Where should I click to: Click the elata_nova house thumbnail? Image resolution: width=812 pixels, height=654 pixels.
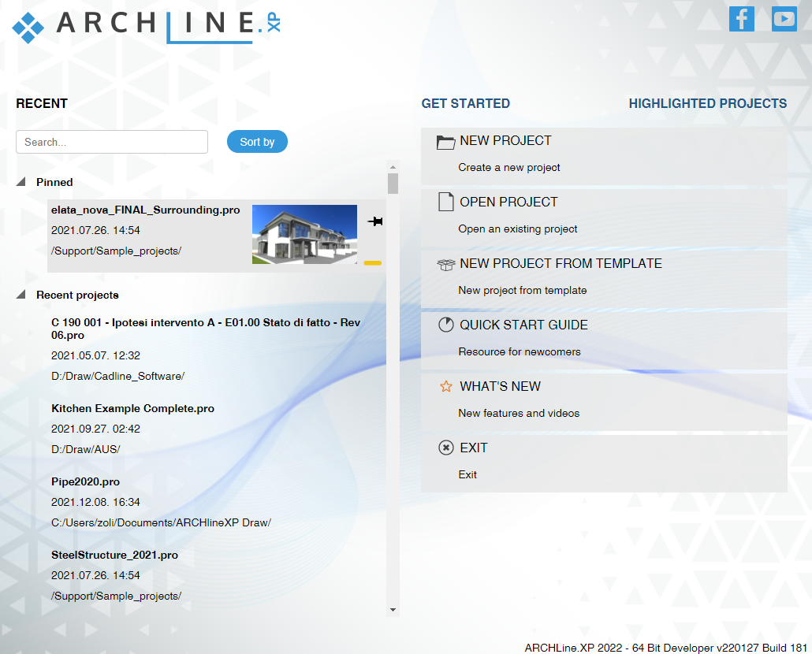pyautogui.click(x=304, y=234)
